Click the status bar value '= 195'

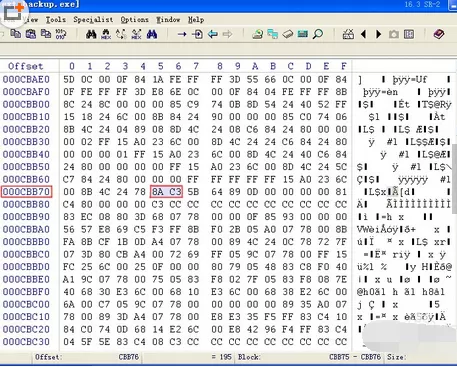tap(221, 357)
